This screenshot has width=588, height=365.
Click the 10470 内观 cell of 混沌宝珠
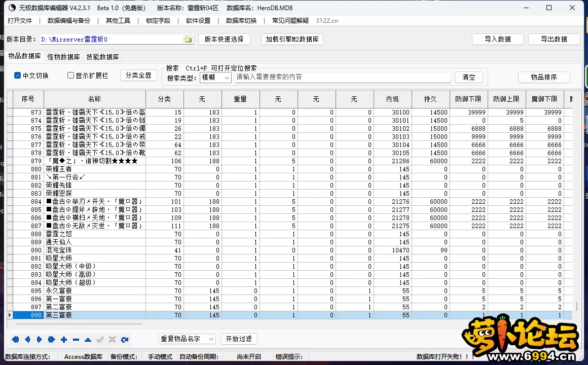tap(393, 250)
